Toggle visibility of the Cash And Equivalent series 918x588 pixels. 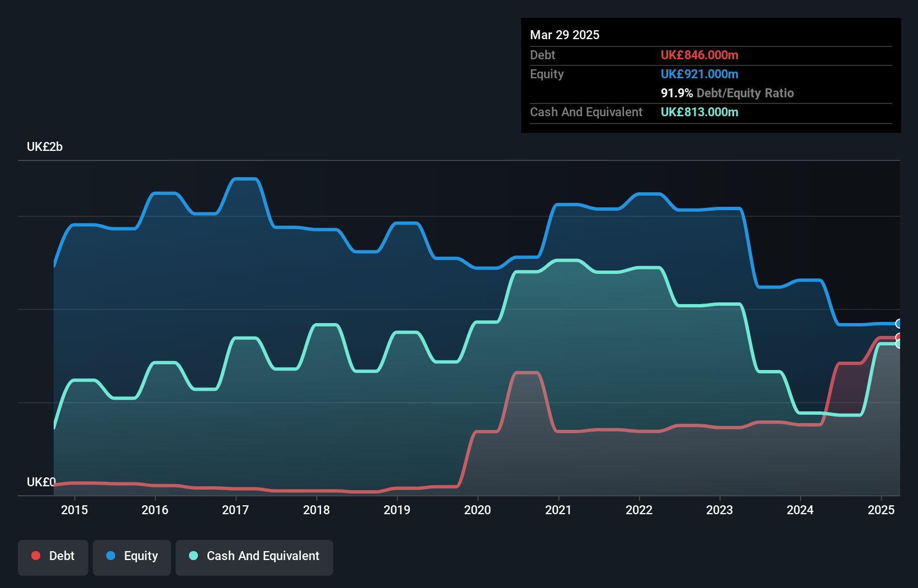pos(254,556)
